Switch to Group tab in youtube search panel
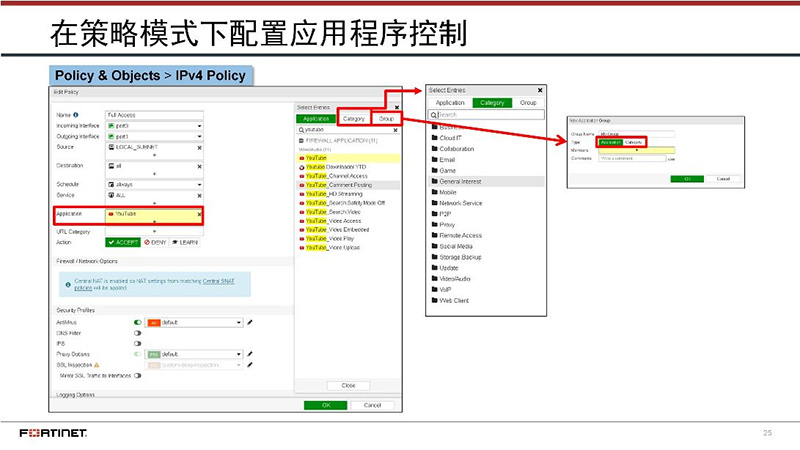This screenshot has width=800, height=450. [386, 118]
